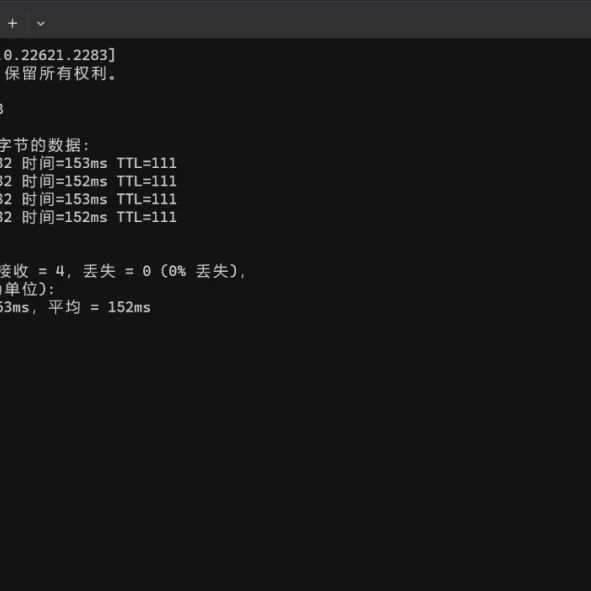The height and width of the screenshot is (591, 591).
Task: Click the 丢失 = 0 statistic
Action: pyautogui.click(x=117, y=271)
